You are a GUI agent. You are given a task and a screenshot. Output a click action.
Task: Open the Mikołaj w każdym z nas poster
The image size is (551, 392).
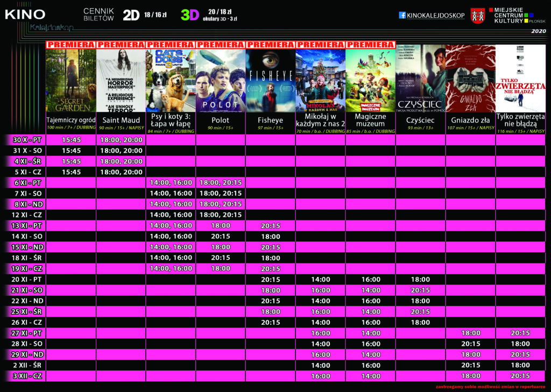tap(321, 81)
